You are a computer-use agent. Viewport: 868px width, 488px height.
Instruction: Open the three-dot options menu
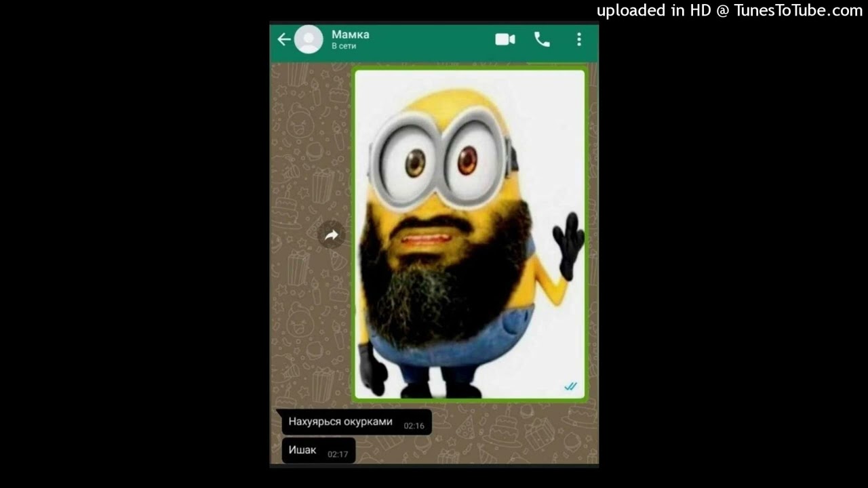point(578,39)
